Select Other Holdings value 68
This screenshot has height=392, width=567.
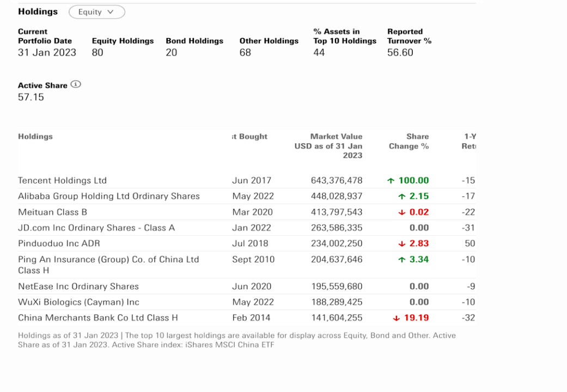[245, 52]
